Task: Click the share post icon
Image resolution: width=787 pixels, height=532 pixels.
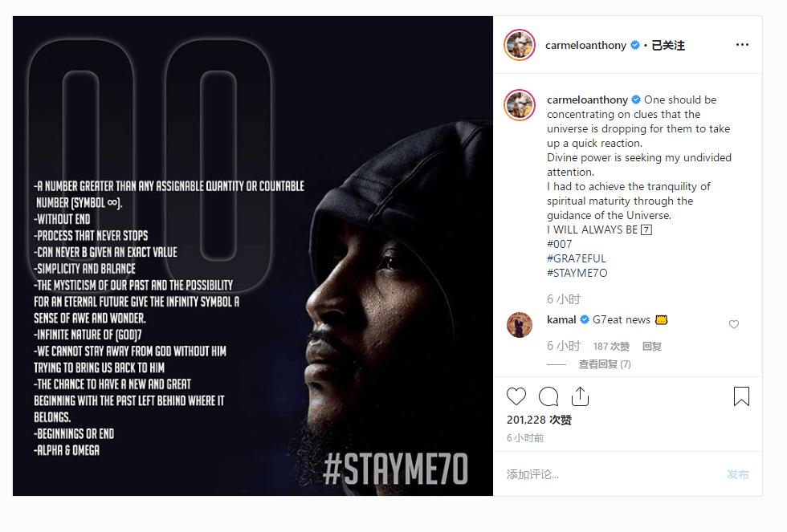Action: (x=580, y=396)
